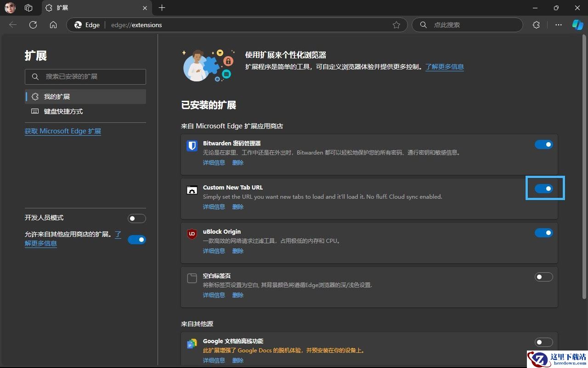Image resolution: width=588 pixels, height=368 pixels.
Task: Click the address bar edge://extensions
Action: point(237,25)
